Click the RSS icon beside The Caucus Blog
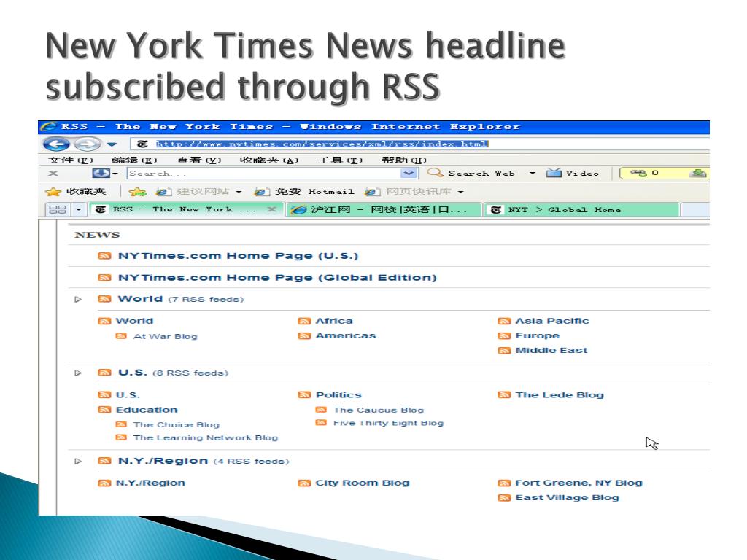The image size is (747, 560). 321,410
